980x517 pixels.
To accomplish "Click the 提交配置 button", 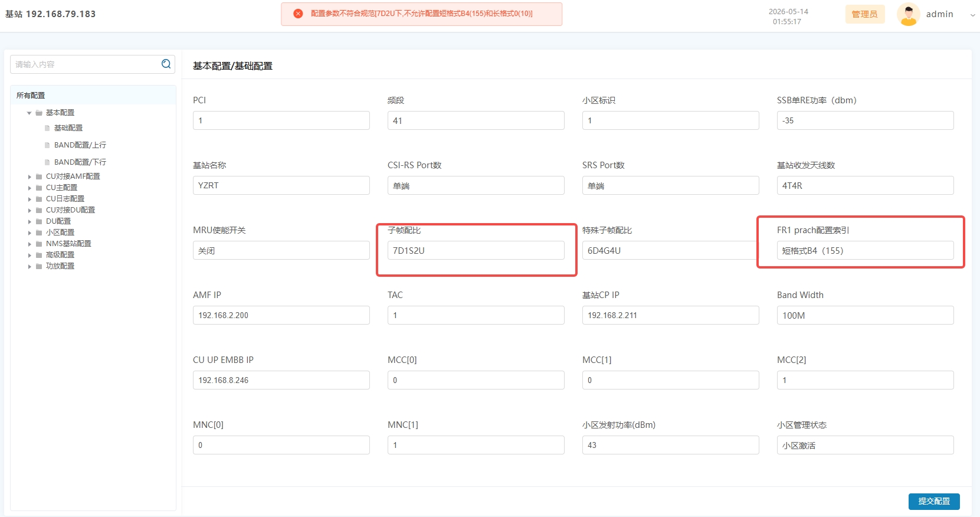I will [934, 501].
